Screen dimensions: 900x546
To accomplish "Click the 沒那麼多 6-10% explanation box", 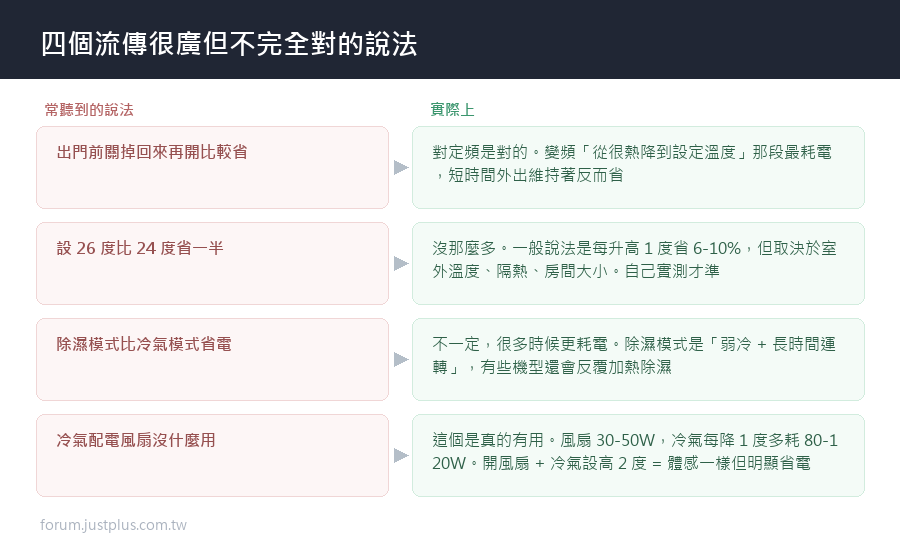I will click(x=638, y=264).
